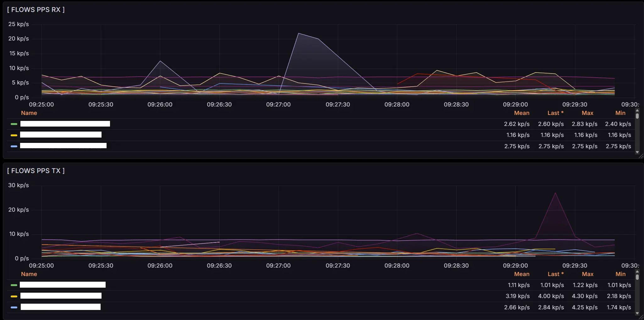
Task: Open the FLOWS PPS TX panel title menu
Action: tap(36, 171)
